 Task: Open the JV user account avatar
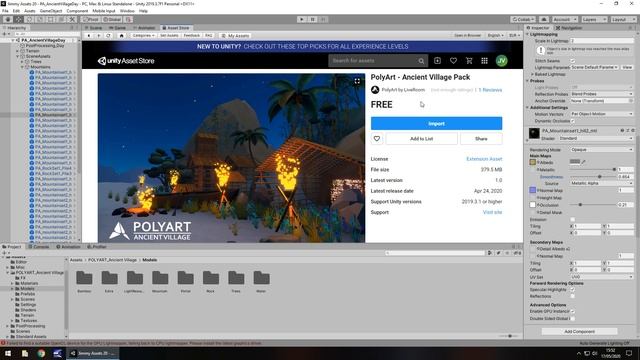(x=502, y=61)
